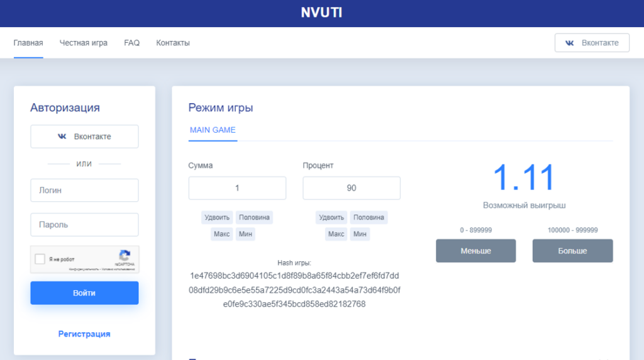Click the range text '0 - 899999'

[476, 230]
